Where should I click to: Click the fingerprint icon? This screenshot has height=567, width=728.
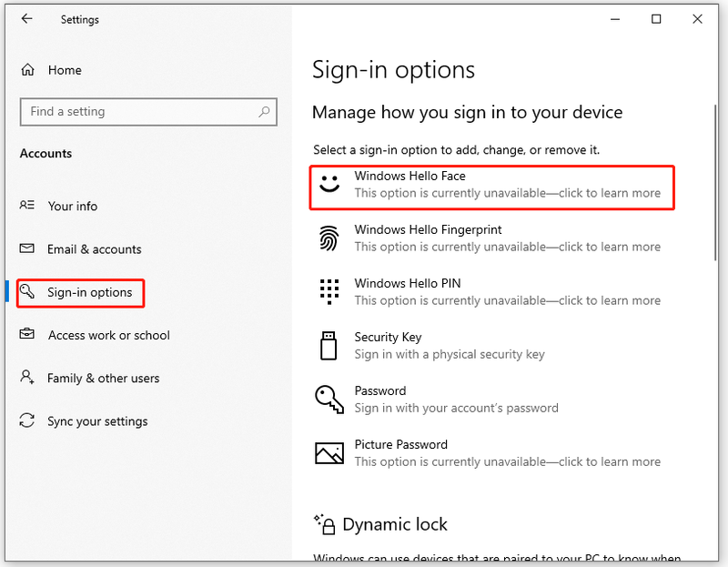(329, 238)
